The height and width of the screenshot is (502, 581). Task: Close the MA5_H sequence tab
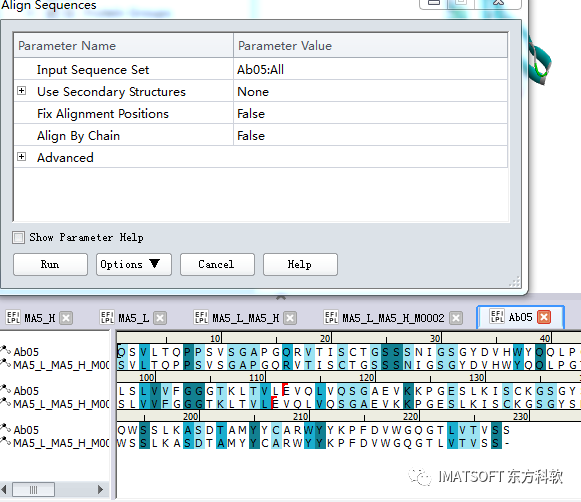pyautogui.click(x=66, y=318)
